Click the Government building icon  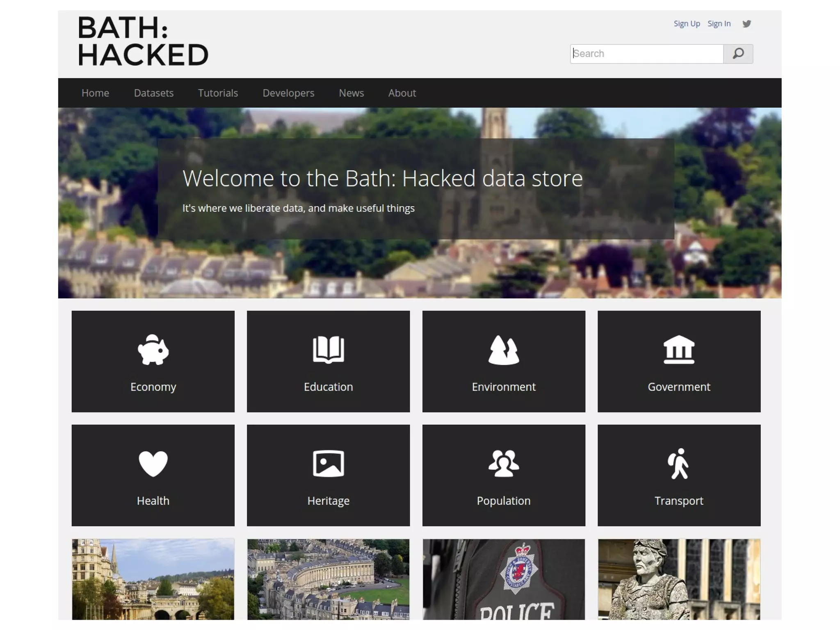point(679,350)
